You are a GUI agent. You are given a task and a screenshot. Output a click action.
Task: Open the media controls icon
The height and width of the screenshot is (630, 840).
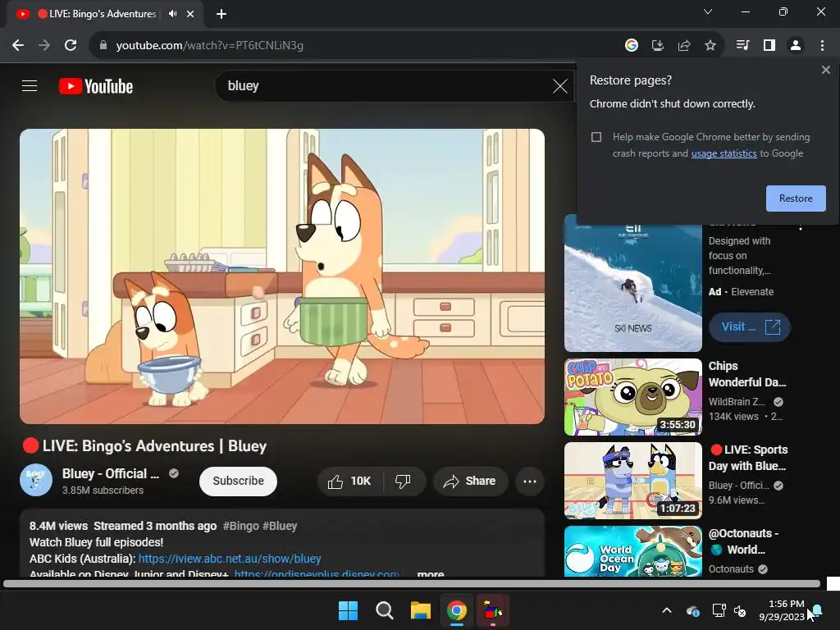coord(742,46)
